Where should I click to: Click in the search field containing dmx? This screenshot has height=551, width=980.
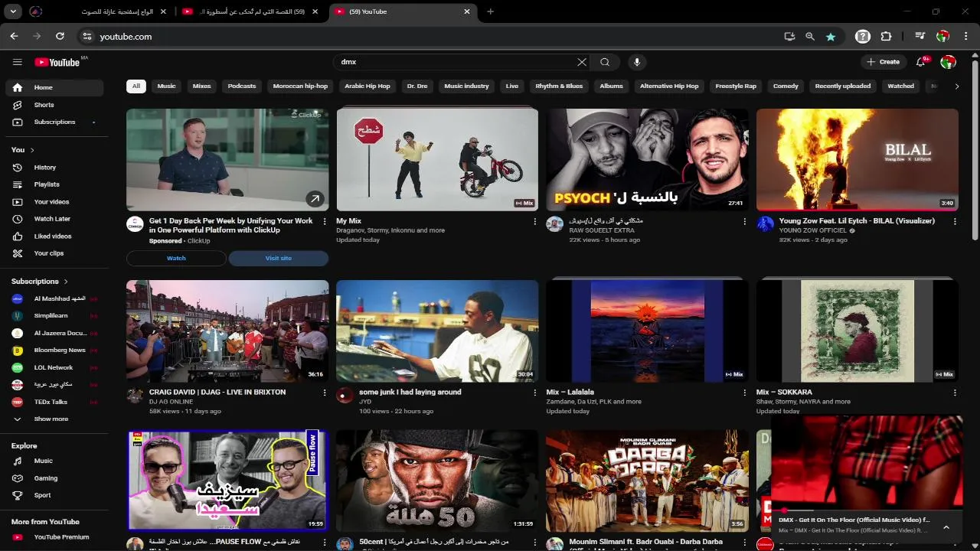click(456, 62)
